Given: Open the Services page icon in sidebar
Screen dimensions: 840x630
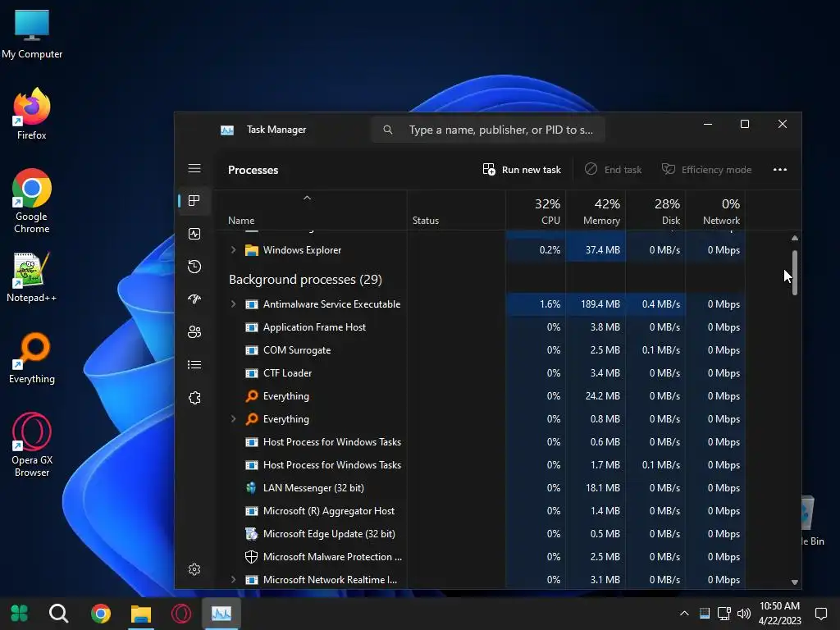Looking at the screenshot, I should [194, 398].
